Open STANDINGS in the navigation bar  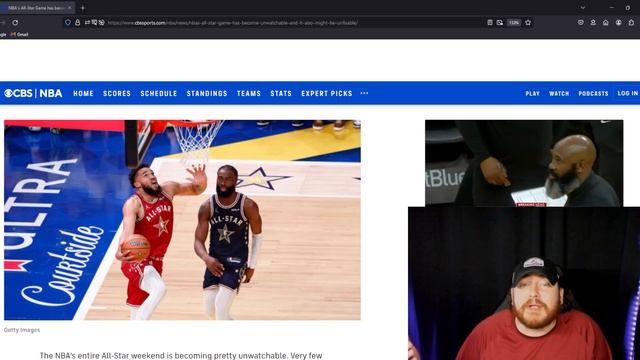click(207, 93)
